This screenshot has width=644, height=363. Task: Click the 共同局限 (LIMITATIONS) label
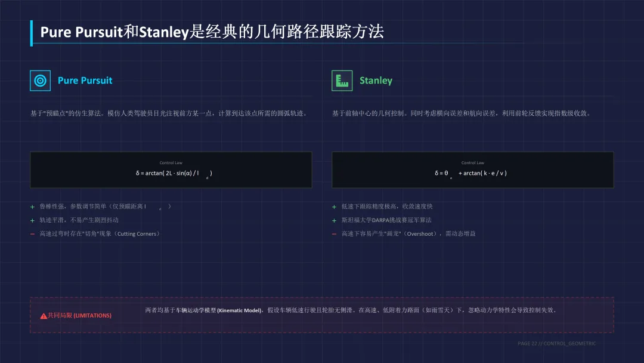point(79,315)
